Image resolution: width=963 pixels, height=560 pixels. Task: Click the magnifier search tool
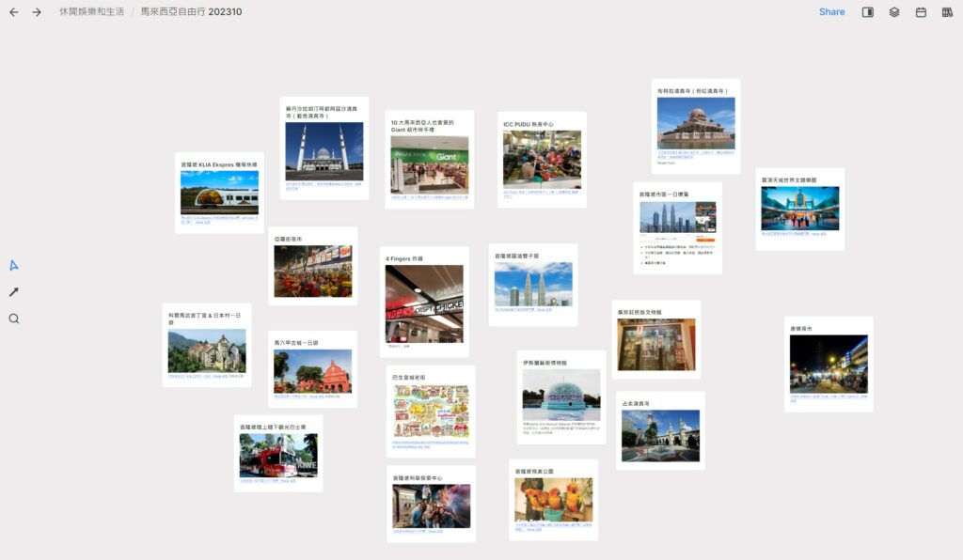(x=14, y=319)
